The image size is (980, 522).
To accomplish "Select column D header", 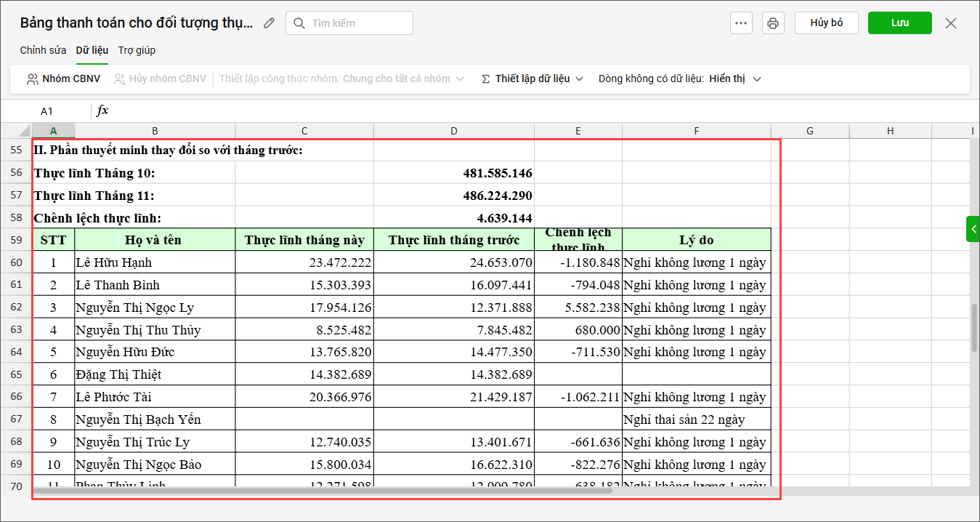I will click(x=454, y=131).
